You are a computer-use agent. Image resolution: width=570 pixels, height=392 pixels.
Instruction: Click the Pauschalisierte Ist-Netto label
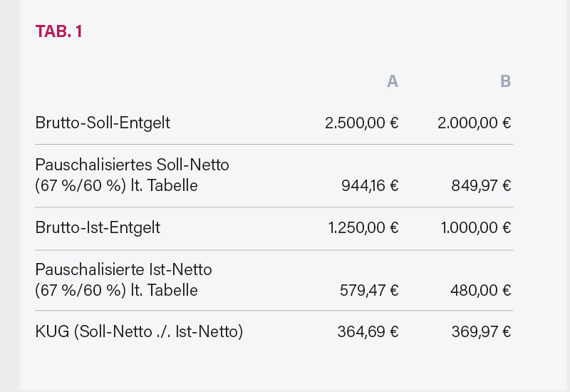123,269
